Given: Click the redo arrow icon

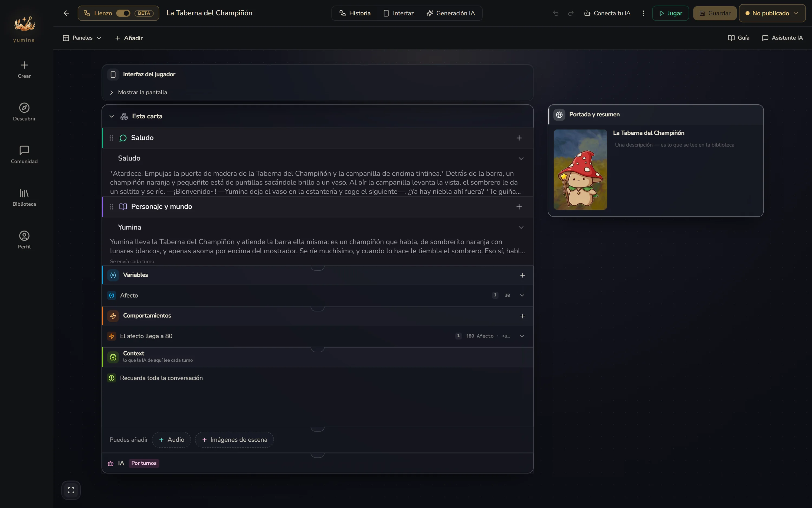Looking at the screenshot, I should 571,13.
